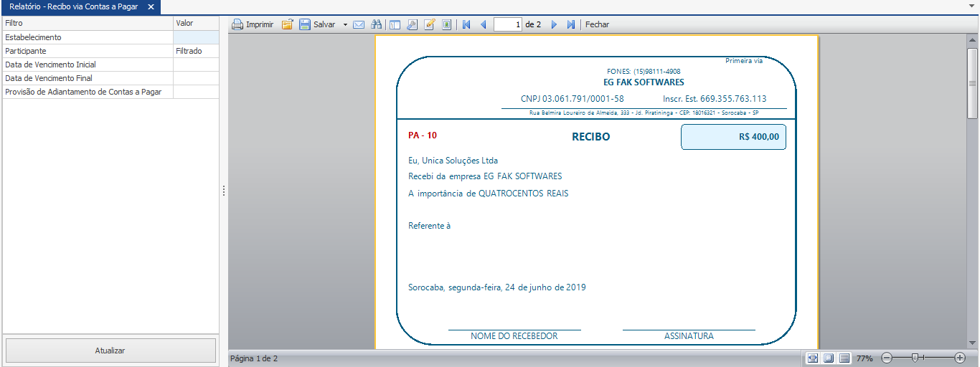980x367 pixels.
Task: Expand the Salvar dropdown arrow
Action: click(345, 24)
